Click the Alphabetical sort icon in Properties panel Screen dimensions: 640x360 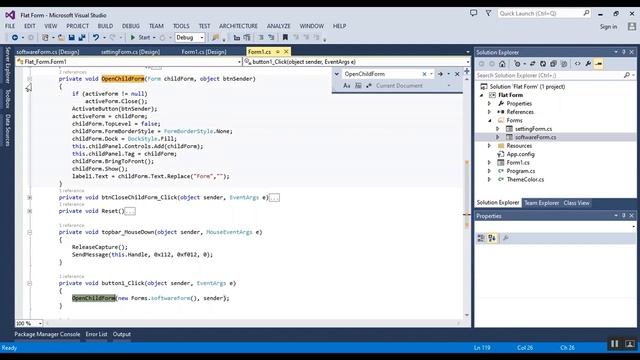(492, 238)
